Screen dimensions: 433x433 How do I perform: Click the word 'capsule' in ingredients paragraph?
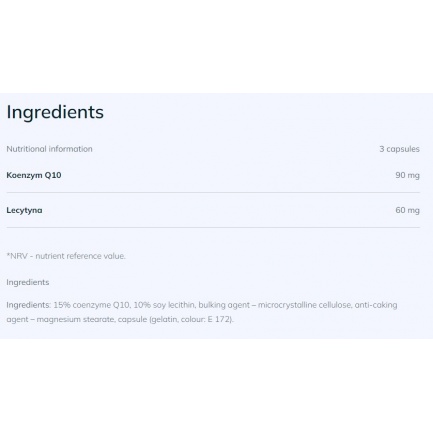[132, 319]
